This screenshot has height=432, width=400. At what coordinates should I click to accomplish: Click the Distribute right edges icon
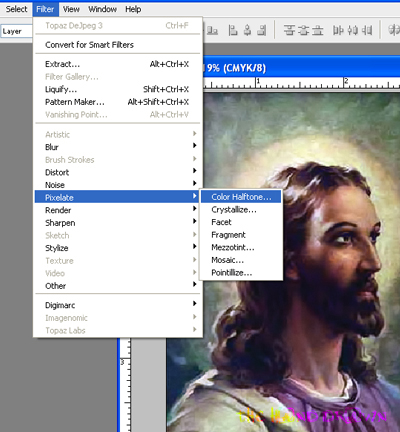[x=367, y=31]
